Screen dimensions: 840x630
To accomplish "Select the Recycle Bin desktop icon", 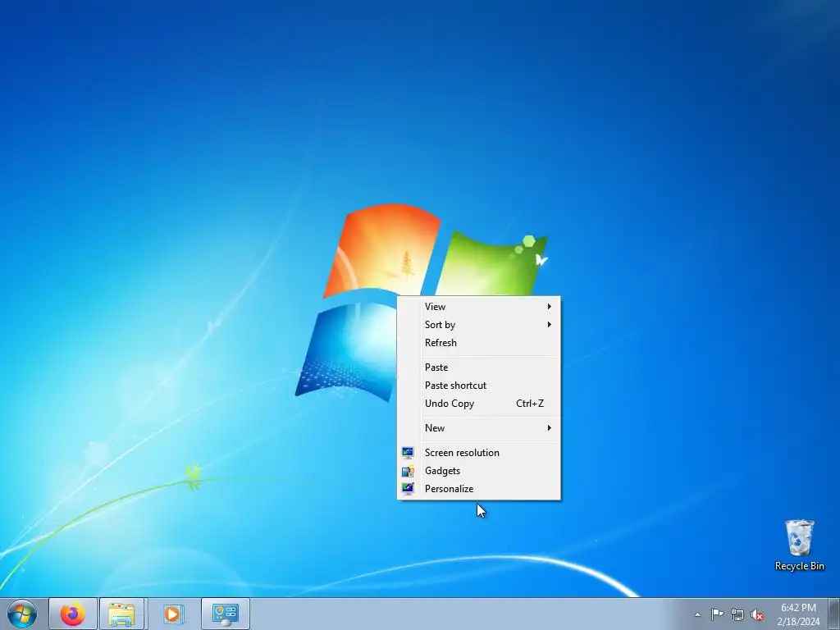I will point(799,545).
